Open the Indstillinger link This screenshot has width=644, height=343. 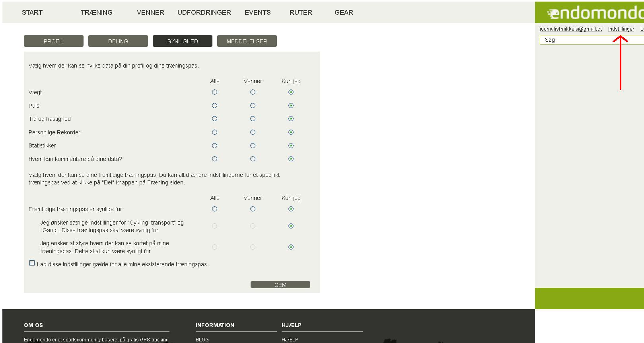tap(621, 29)
